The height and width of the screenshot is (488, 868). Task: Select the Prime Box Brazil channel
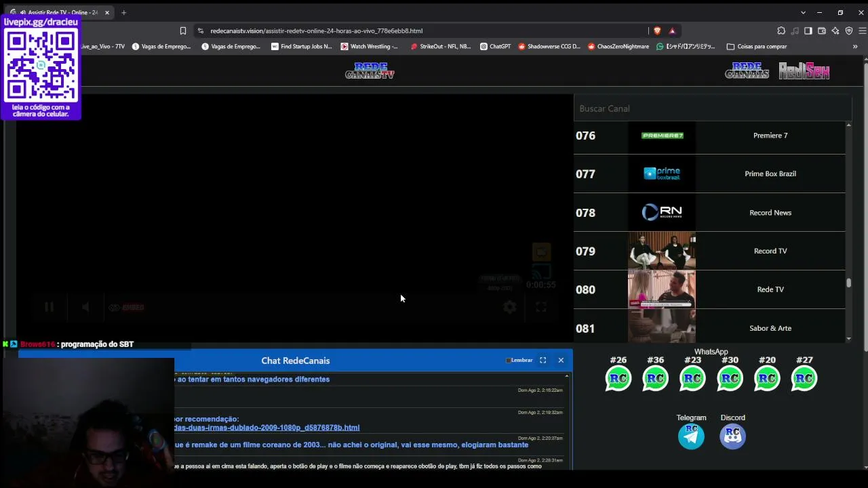pos(709,174)
